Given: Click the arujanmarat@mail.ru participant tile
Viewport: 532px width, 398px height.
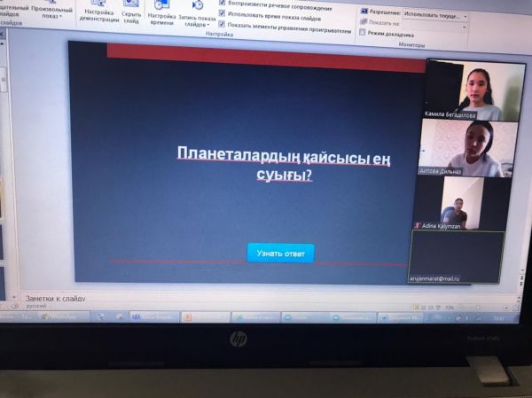Looking at the screenshot, I should tap(456, 257).
